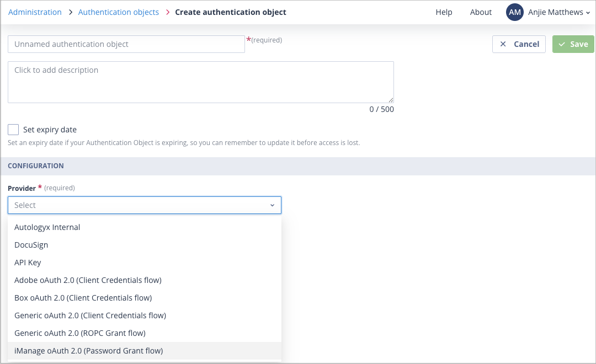Pick Adobe oAuth 2.0 Client Credentials flow
The height and width of the screenshot is (364, 596).
[x=145, y=280]
